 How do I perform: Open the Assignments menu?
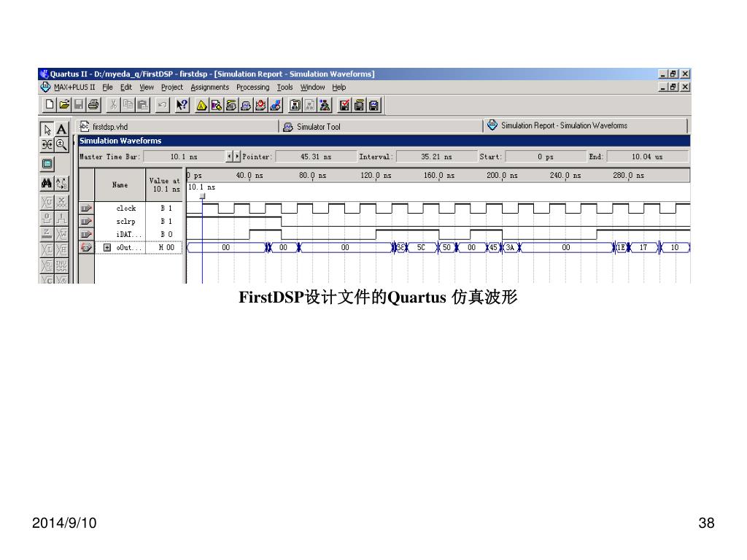pos(209,87)
